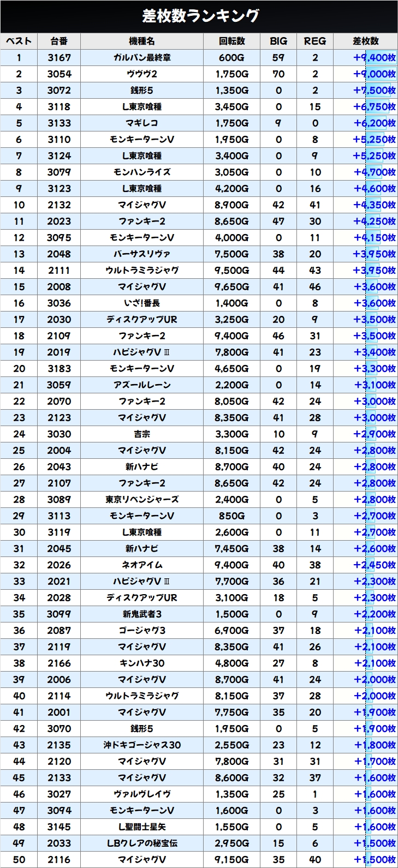The image size is (398, 868).
Task: Click the 東京リベンジャーズ machine name
Action: point(142,499)
